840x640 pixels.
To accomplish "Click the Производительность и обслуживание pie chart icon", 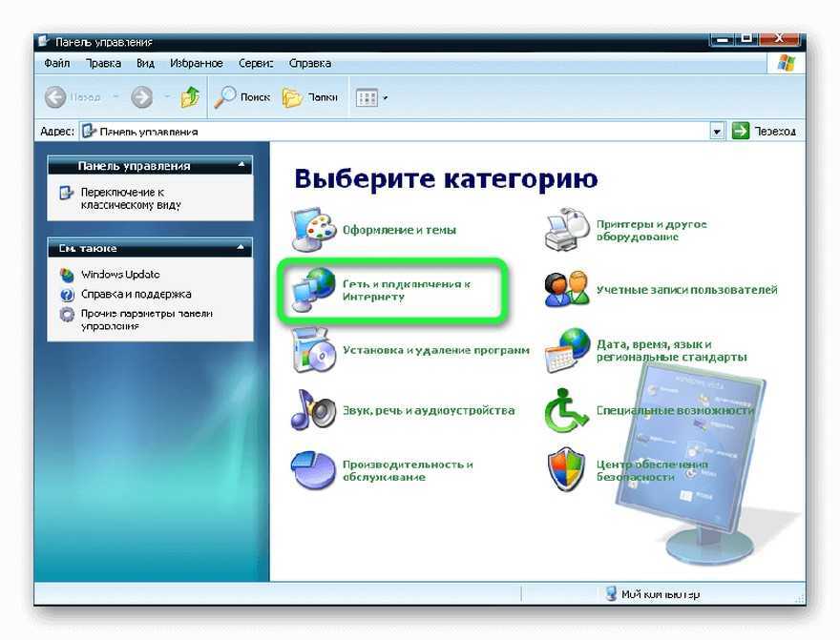I will tap(314, 469).
